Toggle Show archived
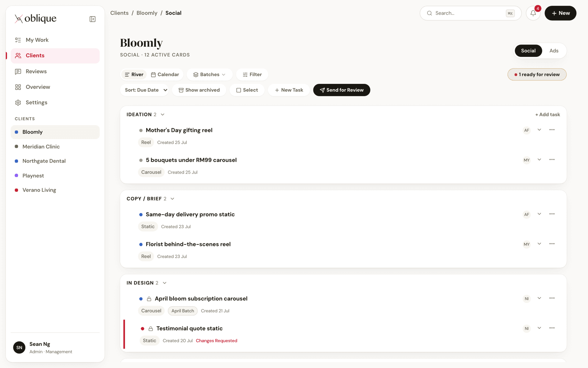 (199, 90)
